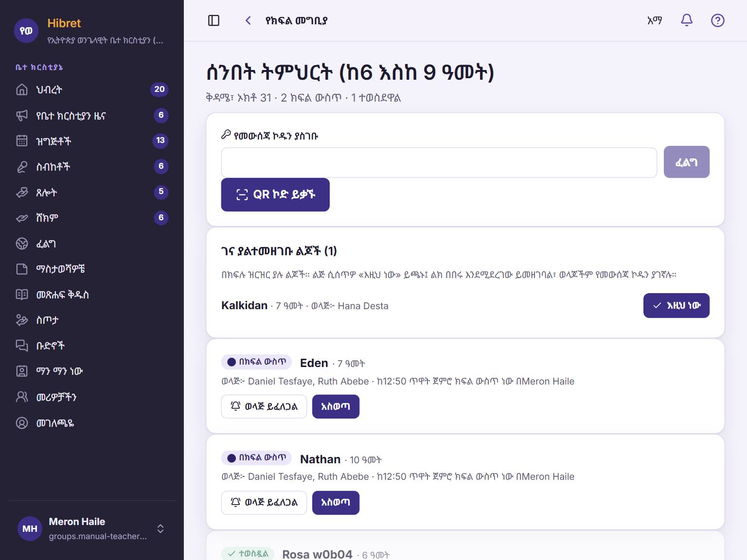Click the ማስታወሻዎቼ note icon

[x=22, y=269]
